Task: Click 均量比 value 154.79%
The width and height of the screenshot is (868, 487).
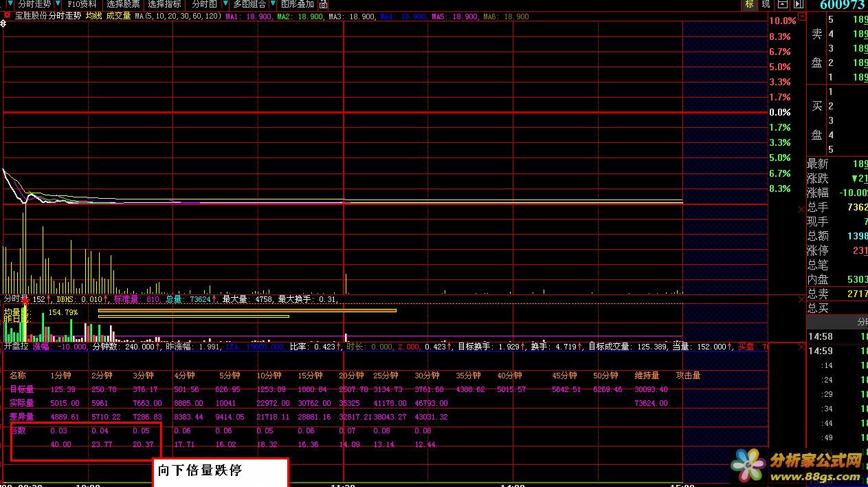Action: point(63,312)
